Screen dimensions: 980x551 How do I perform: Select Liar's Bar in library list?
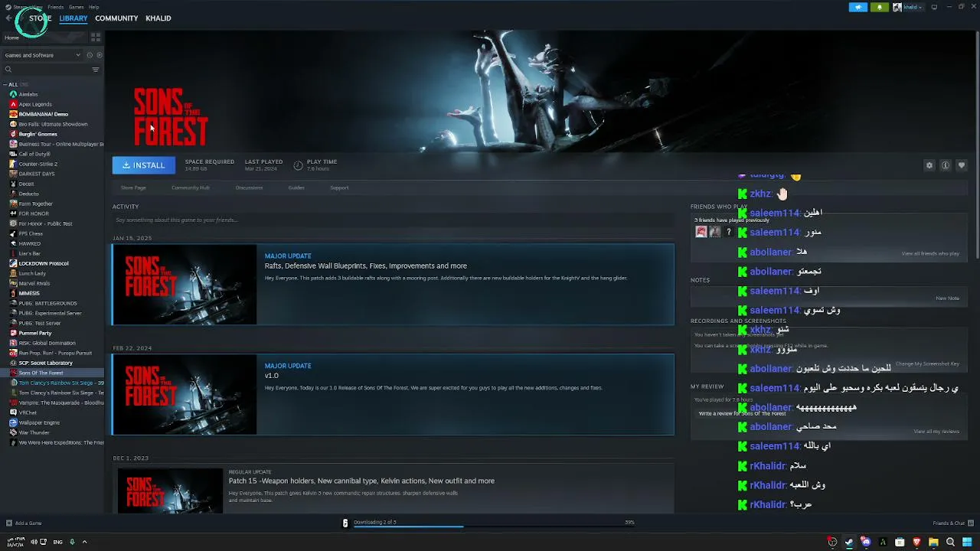52,253
